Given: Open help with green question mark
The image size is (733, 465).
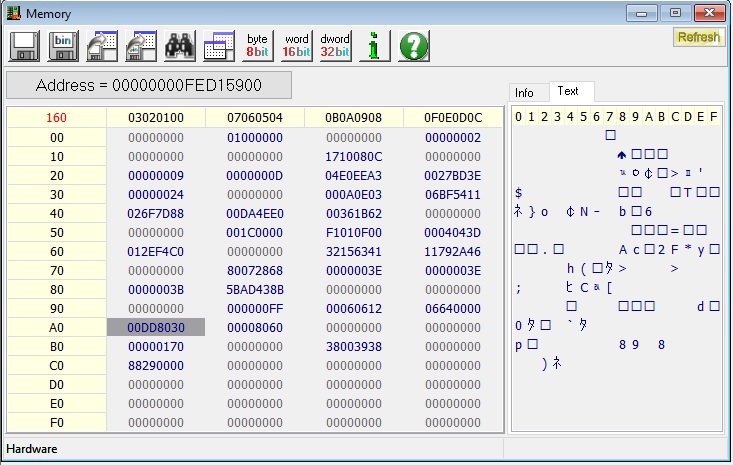Looking at the screenshot, I should pyautogui.click(x=414, y=45).
